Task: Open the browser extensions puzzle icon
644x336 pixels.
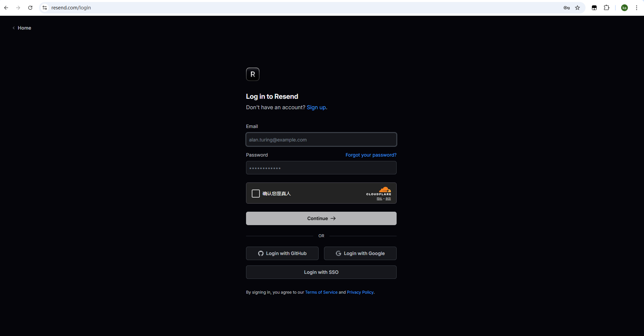Action: point(606,8)
